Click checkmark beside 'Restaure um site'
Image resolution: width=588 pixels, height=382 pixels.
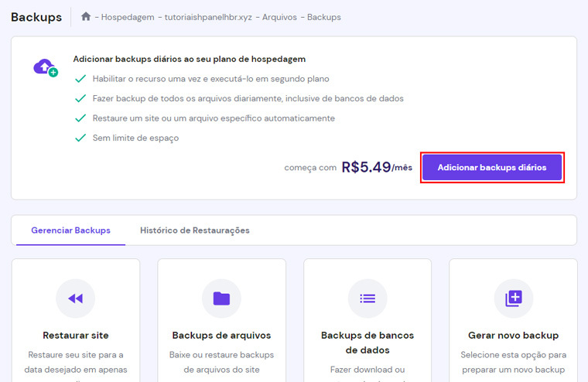[x=80, y=118]
